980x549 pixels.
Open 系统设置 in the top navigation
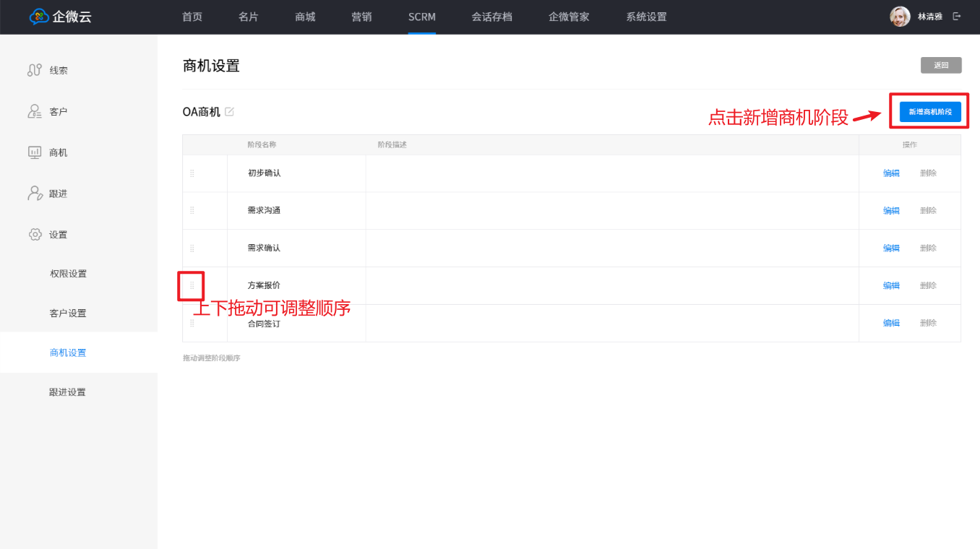point(646,17)
